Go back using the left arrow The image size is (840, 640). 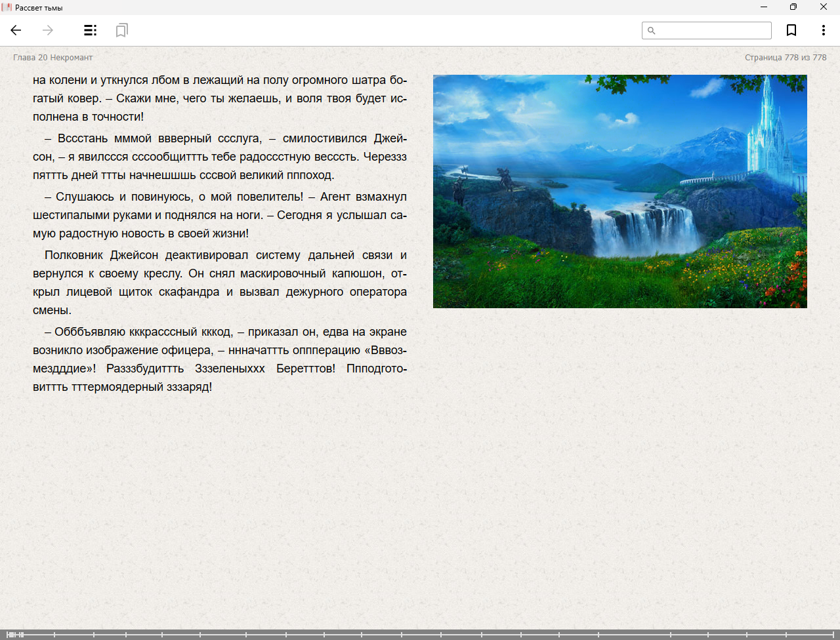click(x=16, y=30)
